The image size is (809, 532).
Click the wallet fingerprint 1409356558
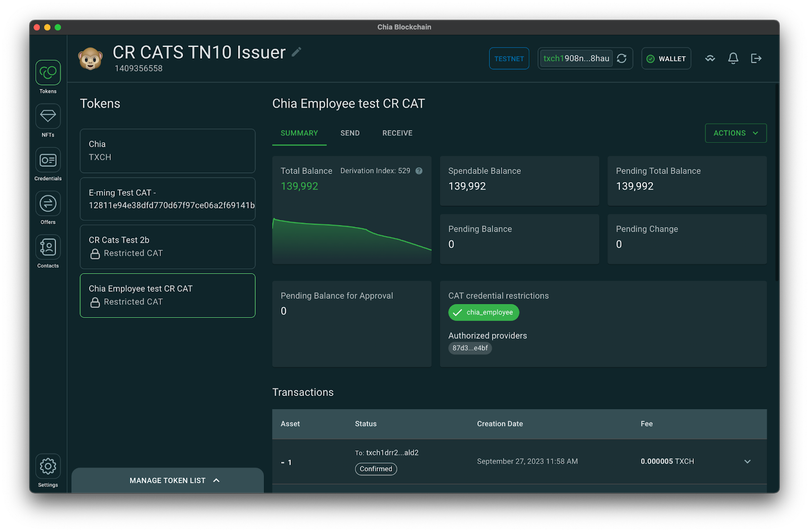(139, 68)
